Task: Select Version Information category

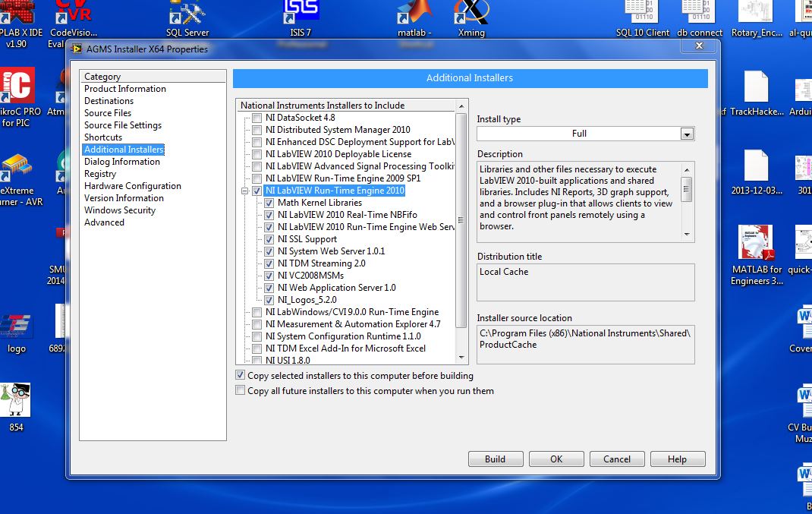Action: click(x=124, y=198)
